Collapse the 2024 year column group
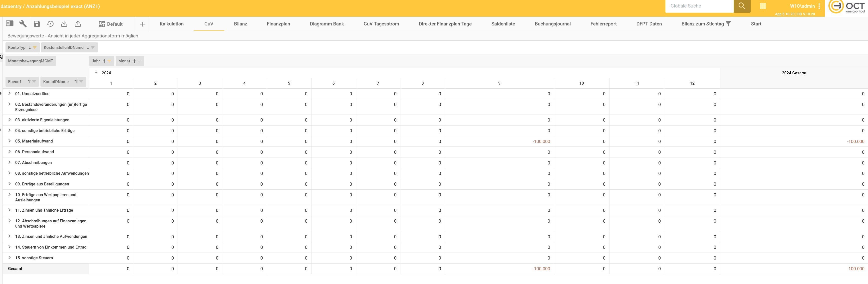Viewport: 868px width, 284px height. (x=96, y=73)
